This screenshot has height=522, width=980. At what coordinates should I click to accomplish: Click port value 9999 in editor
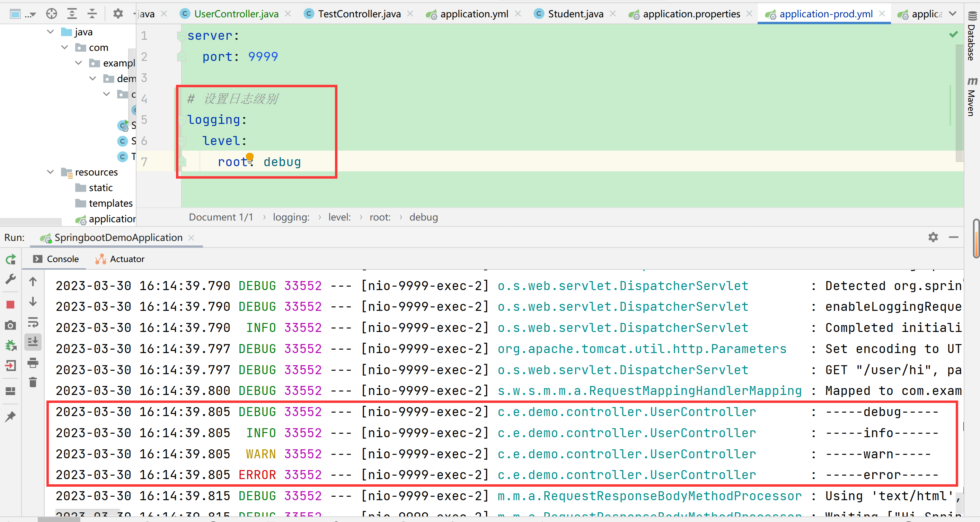click(x=263, y=57)
